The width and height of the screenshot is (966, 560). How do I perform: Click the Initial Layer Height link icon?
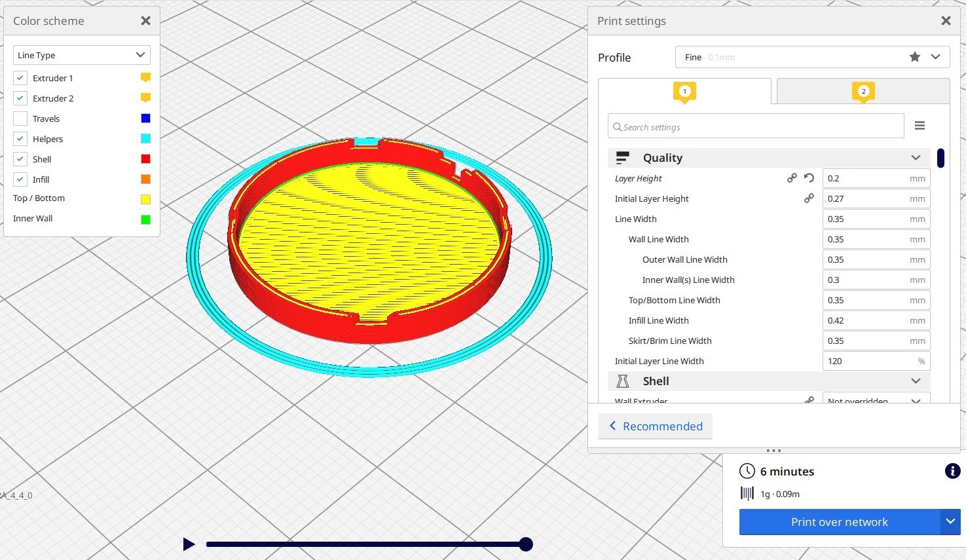click(809, 198)
